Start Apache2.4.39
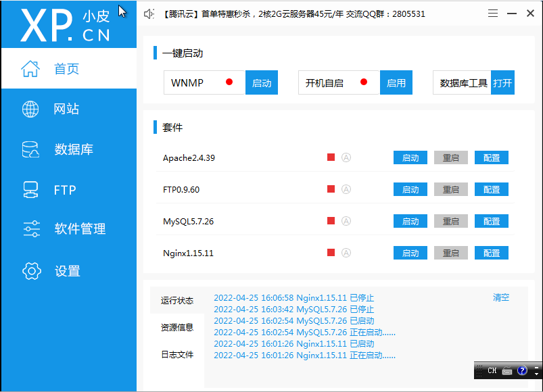The height and width of the screenshot is (392, 543). click(410, 157)
